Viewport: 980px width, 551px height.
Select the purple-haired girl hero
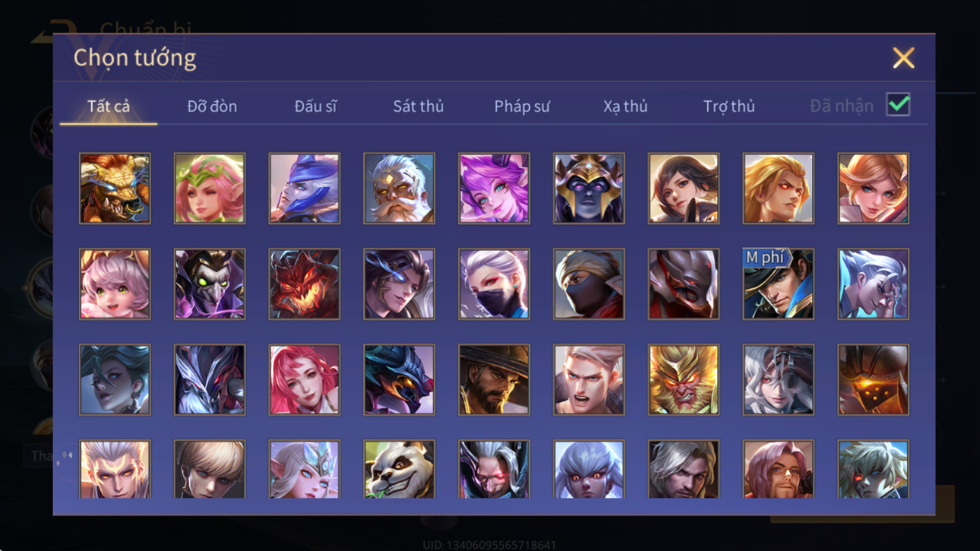point(494,188)
